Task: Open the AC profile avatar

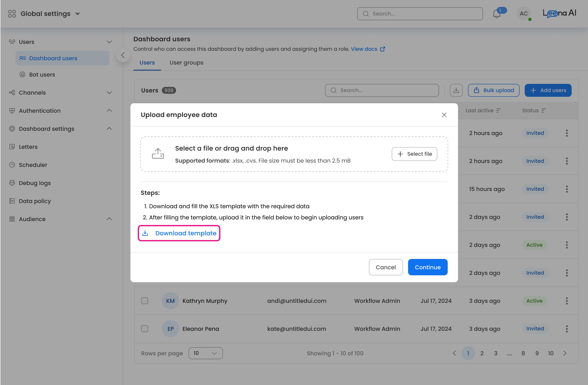Action: 524,14
